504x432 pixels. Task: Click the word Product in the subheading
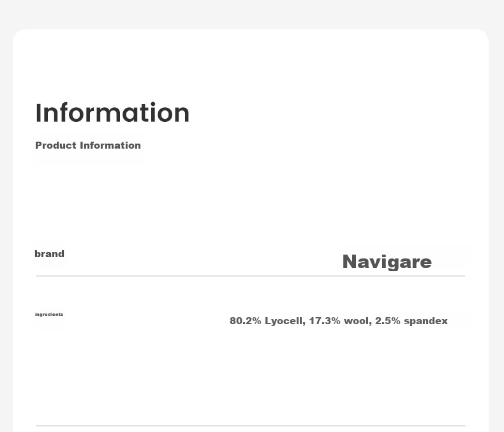(56, 145)
